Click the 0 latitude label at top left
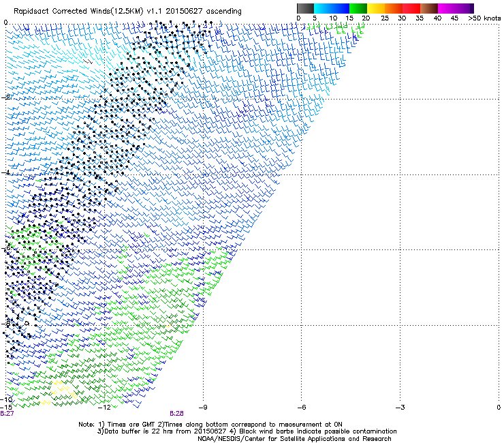This screenshot has height=443, width=504. 5,22
